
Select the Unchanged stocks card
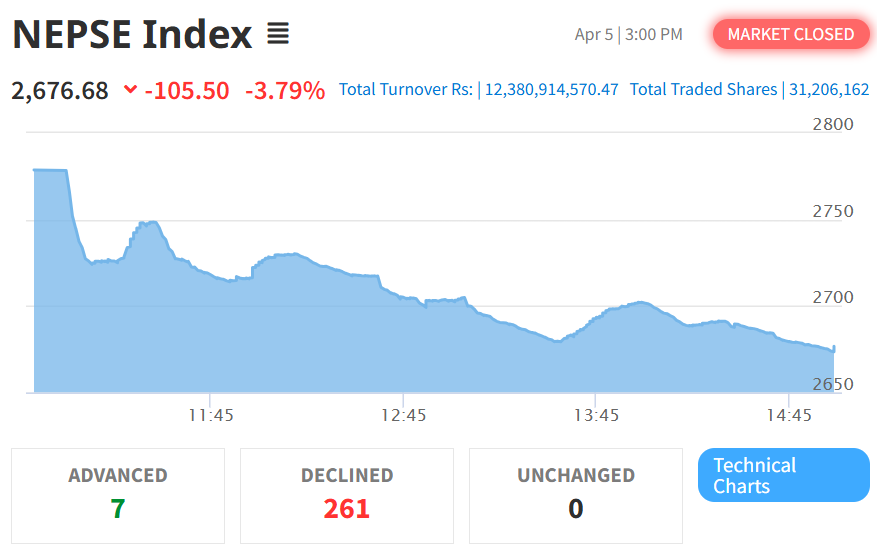(x=576, y=495)
